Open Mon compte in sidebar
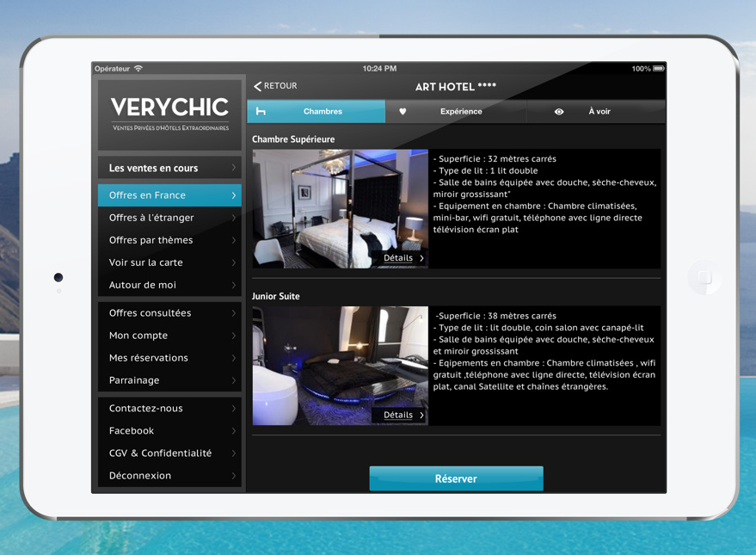Viewport: 756px width, 555px height. [x=169, y=336]
